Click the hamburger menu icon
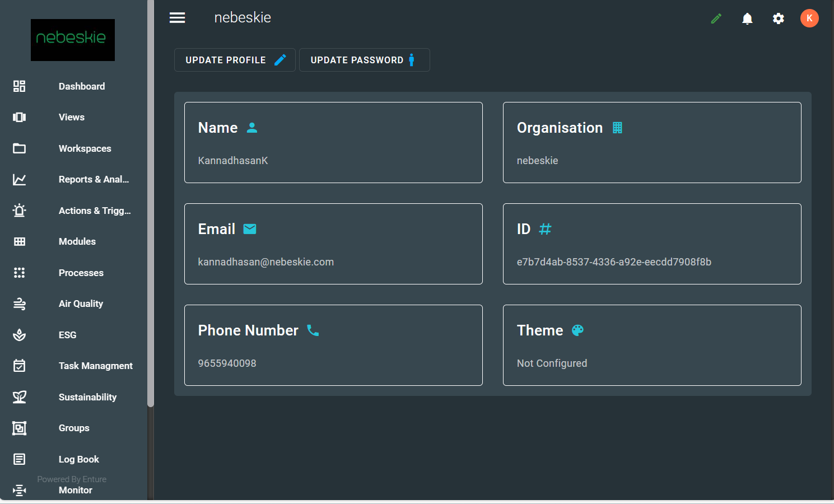Image resolution: width=834 pixels, height=504 pixels. click(177, 18)
